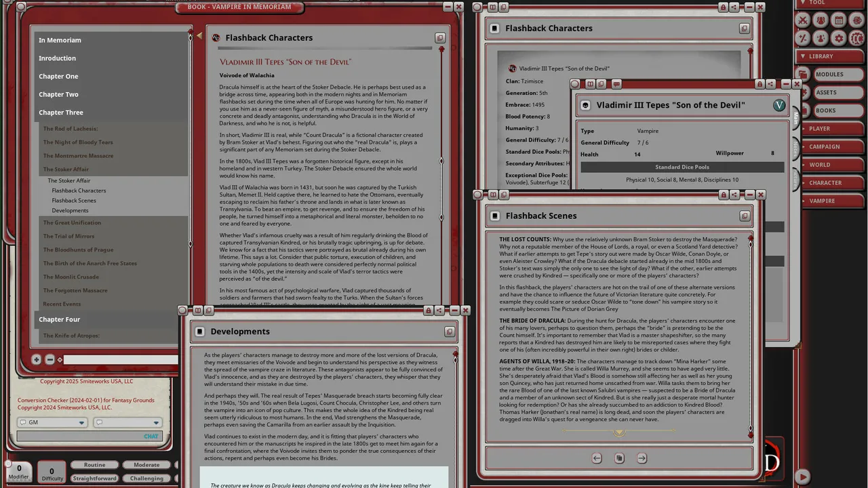Click the share icon on Developments window
The image size is (868, 488).
click(x=439, y=310)
